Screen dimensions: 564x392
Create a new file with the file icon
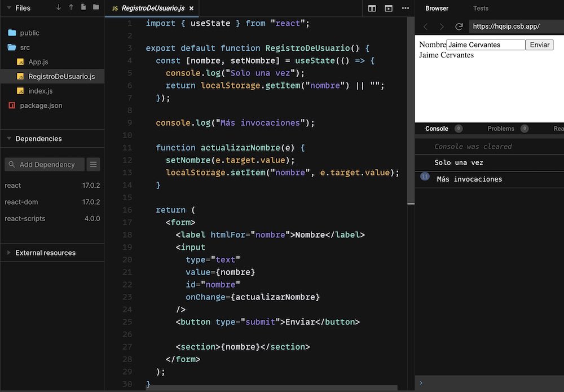tap(83, 8)
